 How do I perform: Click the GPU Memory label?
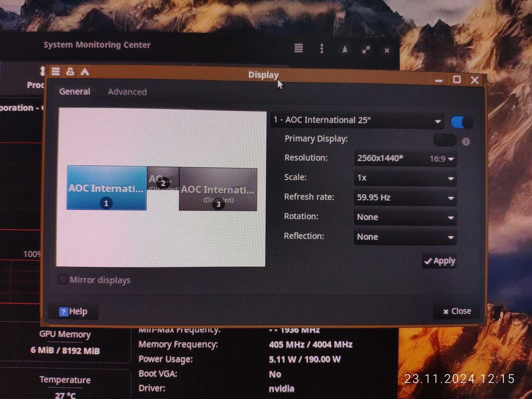click(x=65, y=334)
